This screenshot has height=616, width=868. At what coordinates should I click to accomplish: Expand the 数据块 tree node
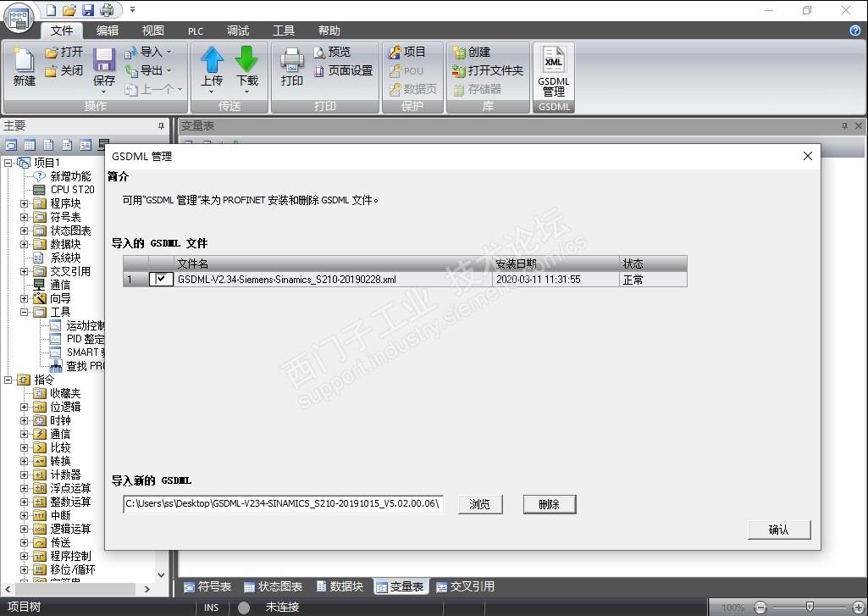pos(24,244)
